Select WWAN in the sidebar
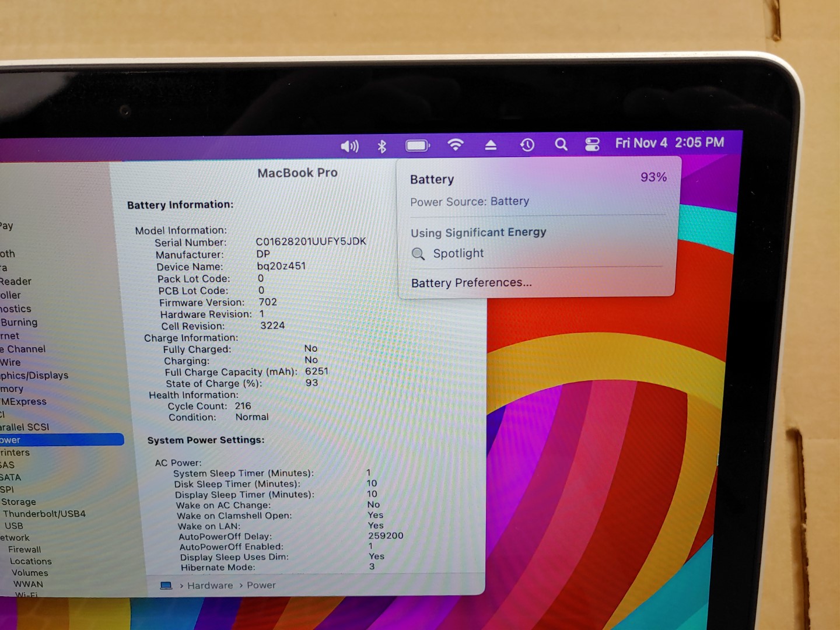The width and height of the screenshot is (840, 630). [x=28, y=584]
